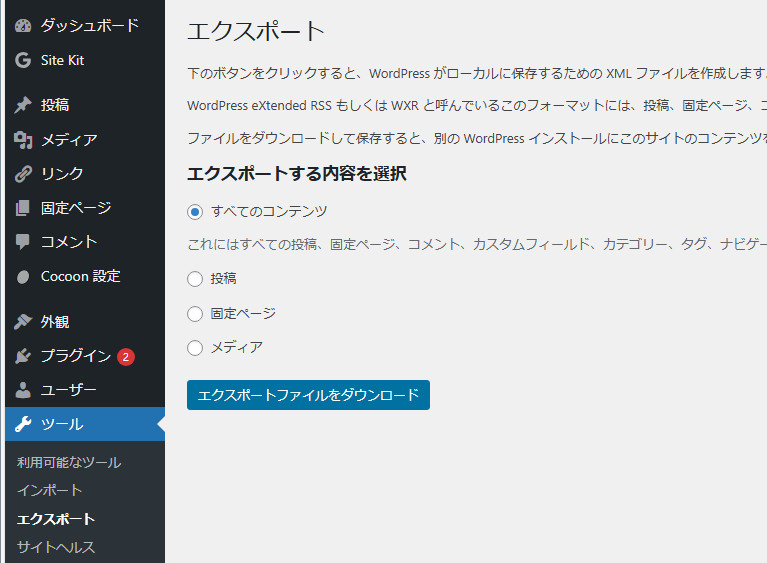Click the 外観 paintbrush icon
The width and height of the screenshot is (767, 563).
pos(23,322)
